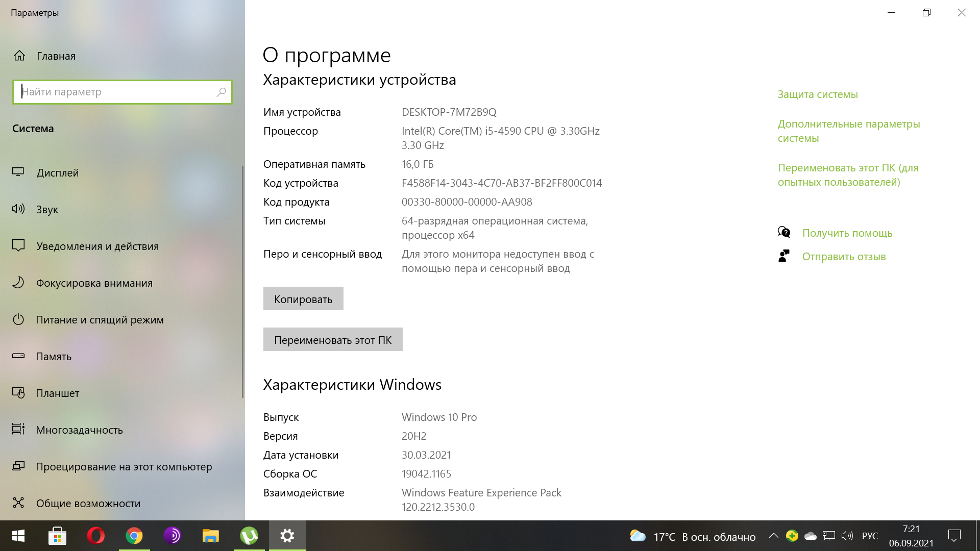Click the Звук speaker icon in sidebar
Screen dimensions: 980x551
click(x=18, y=209)
